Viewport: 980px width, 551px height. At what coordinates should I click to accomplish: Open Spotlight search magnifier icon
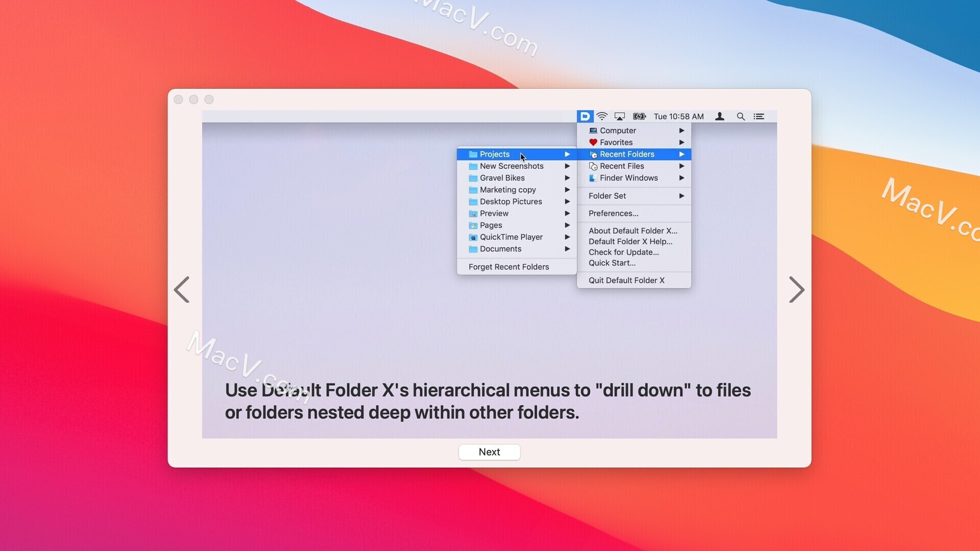[741, 116]
